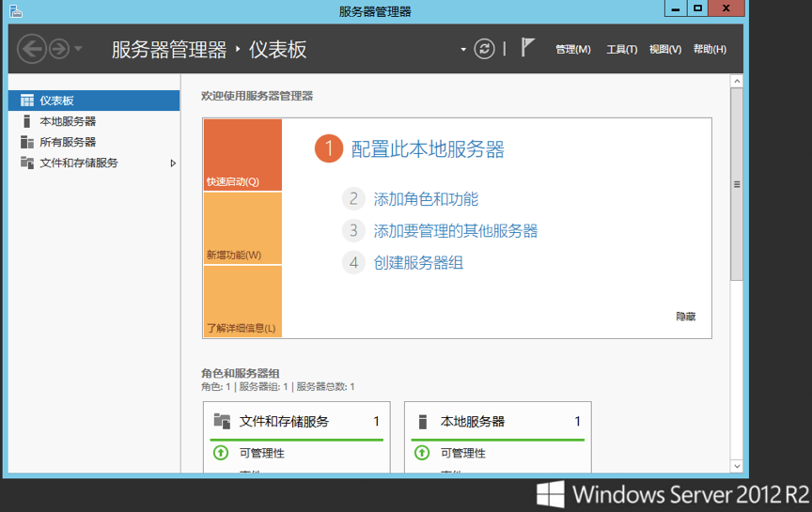812x512 pixels.
Task: Click the 添加要管理的其他服务器 link
Action: (456, 230)
